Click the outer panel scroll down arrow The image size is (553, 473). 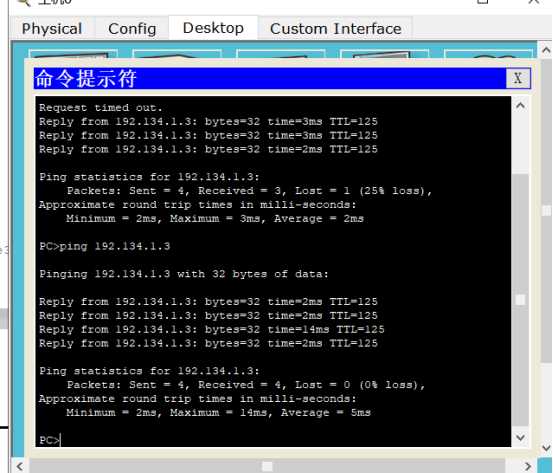click(x=546, y=448)
